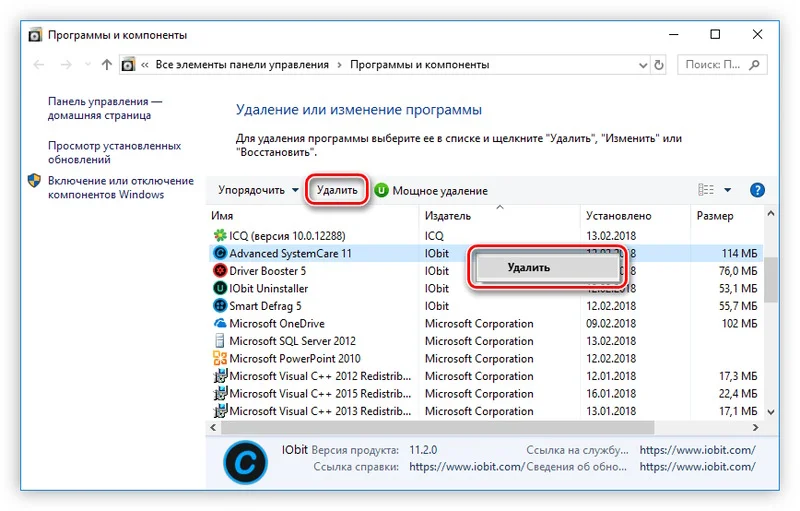800x511 pixels.
Task: Click the view mode icon in toolbar
Action: coord(706,190)
